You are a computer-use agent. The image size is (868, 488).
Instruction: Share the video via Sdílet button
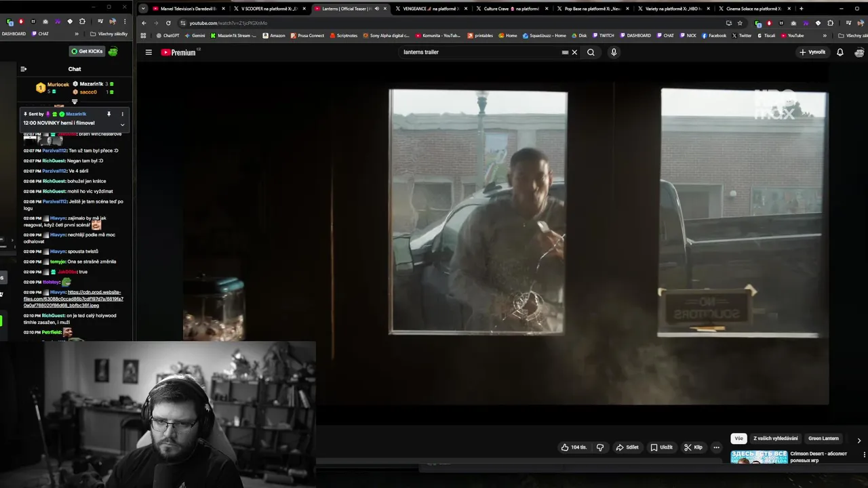(627, 447)
